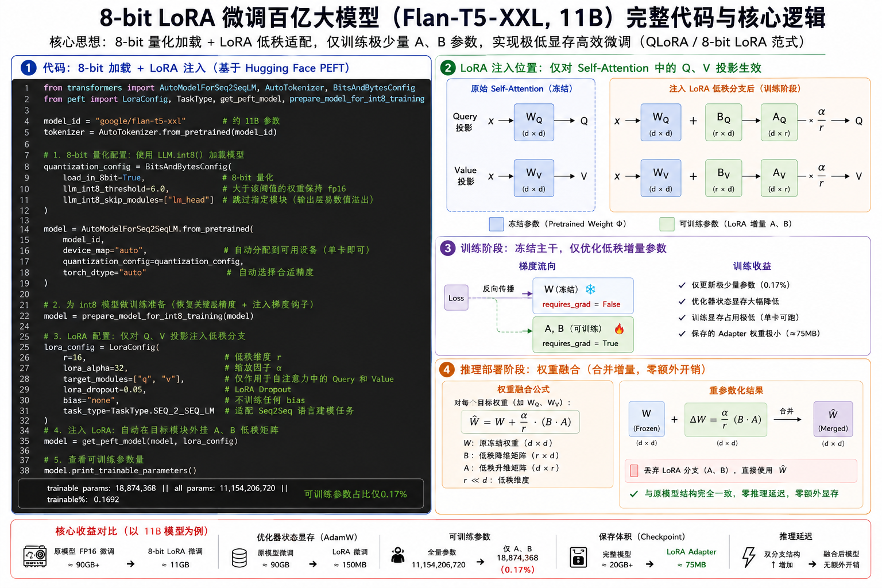Click the arrow between ≈90GB and ≈150MB
Image resolution: width=882 pixels, height=588 pixels.
click(313, 564)
